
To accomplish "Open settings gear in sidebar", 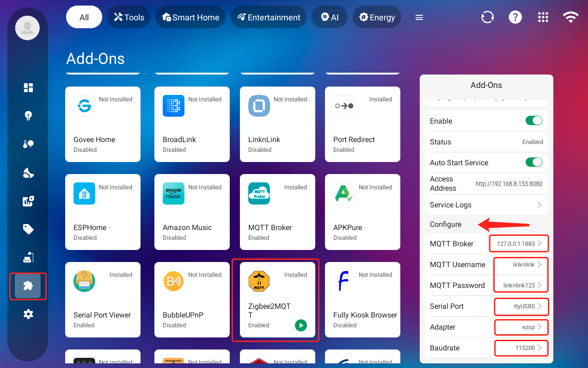I will [28, 314].
